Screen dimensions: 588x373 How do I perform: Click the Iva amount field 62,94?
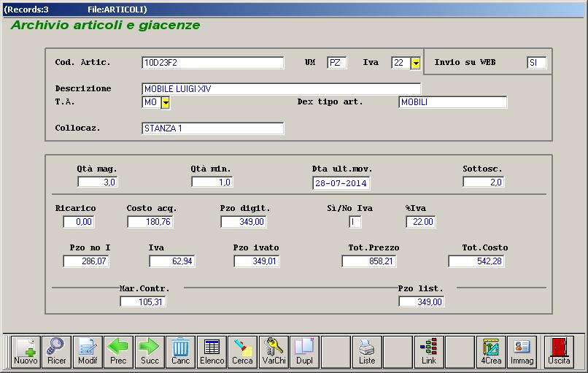tap(172, 261)
